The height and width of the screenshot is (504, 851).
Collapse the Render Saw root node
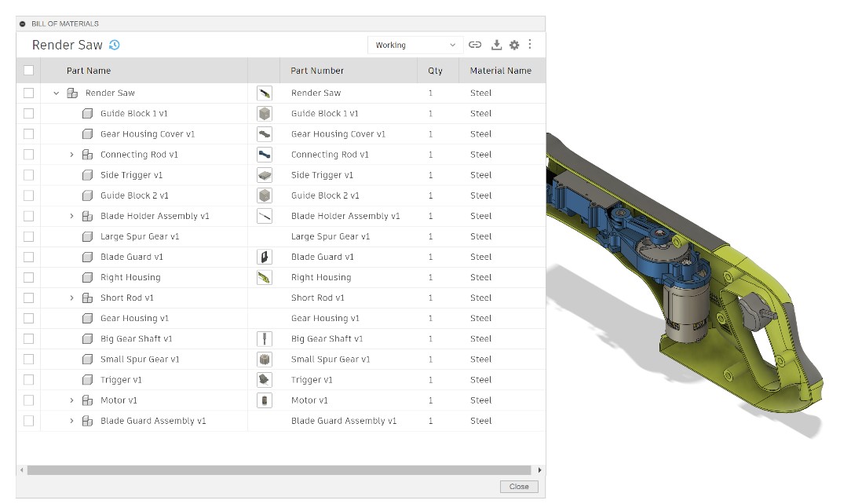(x=57, y=93)
